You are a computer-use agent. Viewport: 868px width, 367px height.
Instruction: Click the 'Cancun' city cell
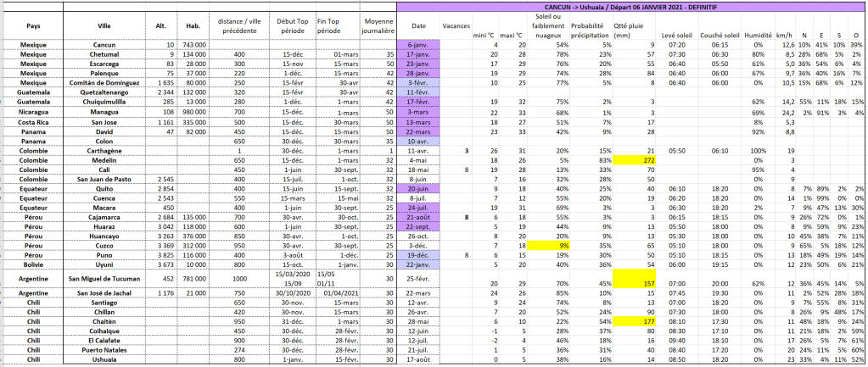tap(104, 43)
